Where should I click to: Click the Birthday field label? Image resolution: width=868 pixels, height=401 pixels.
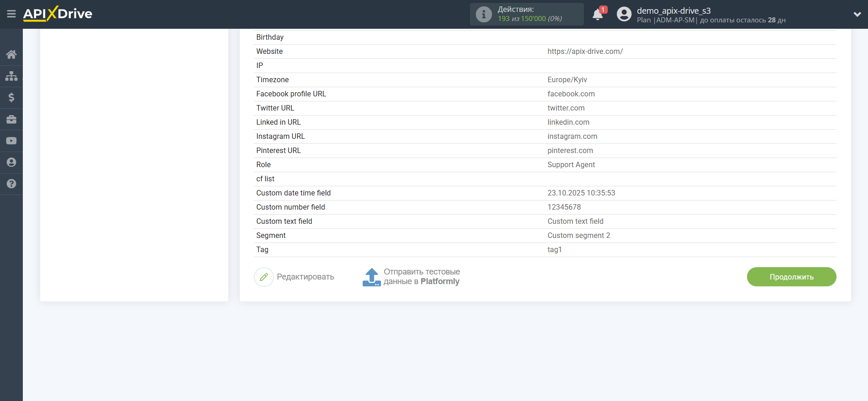point(270,37)
